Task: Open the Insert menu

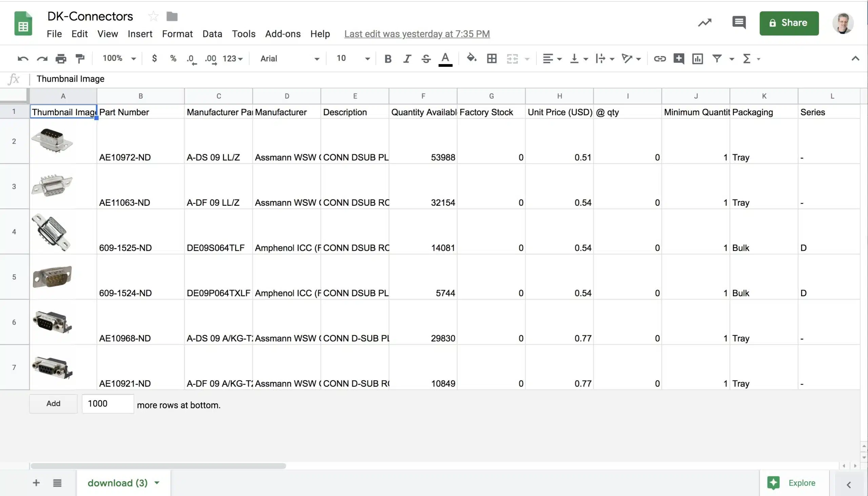Action: (x=140, y=34)
